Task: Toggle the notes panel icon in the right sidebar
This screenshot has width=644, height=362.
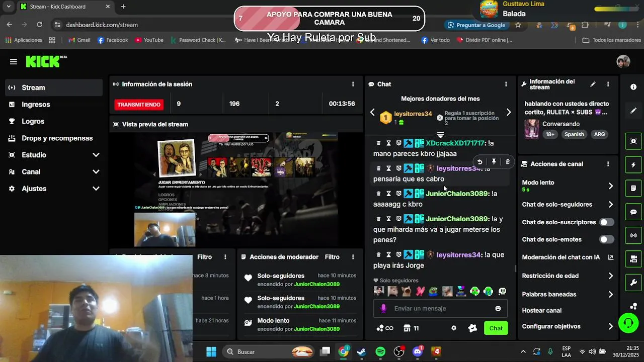Action: pos(633,188)
